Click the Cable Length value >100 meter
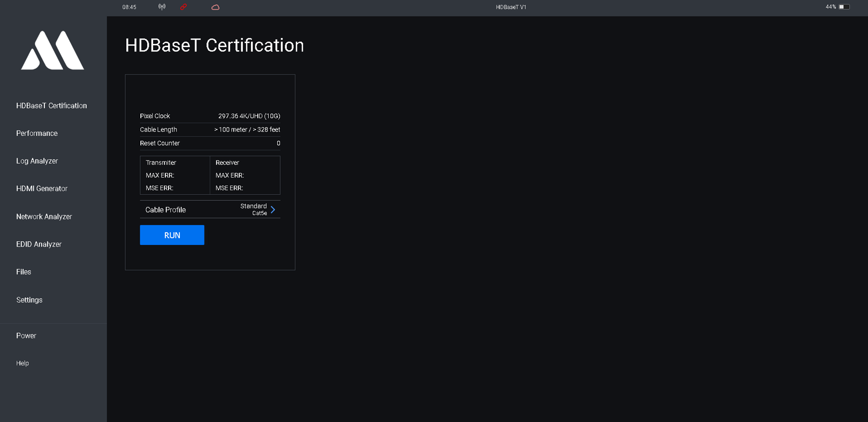Screen dimensions: 868x422 247,130
